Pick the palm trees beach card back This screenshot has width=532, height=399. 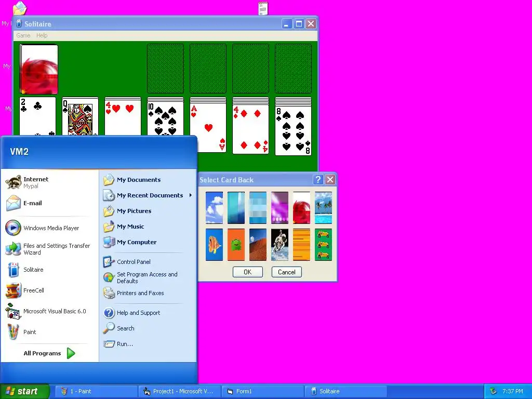[323, 208]
